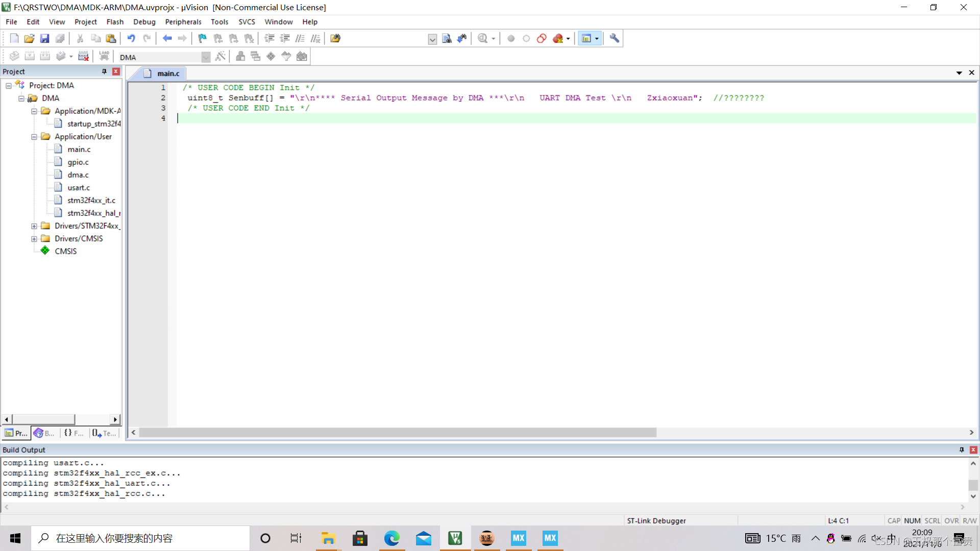Open the File menu
This screenshot has height=551, width=980.
pos(11,22)
